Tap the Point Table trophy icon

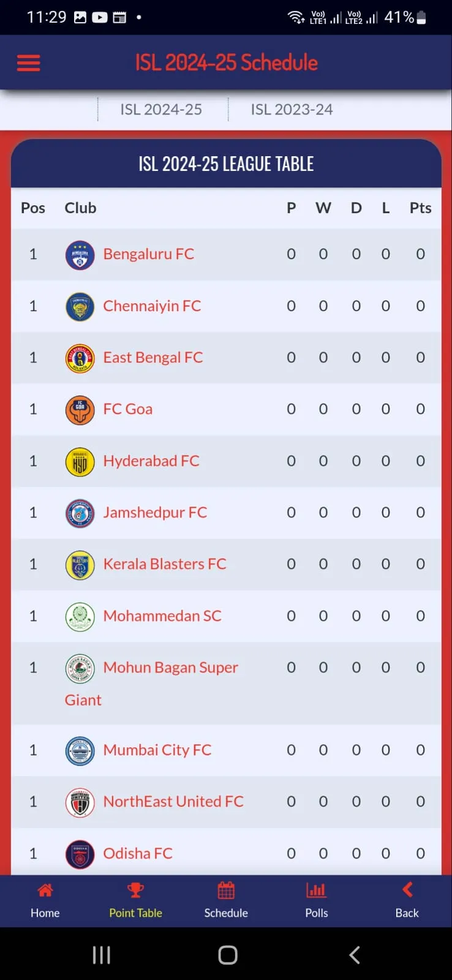coord(135,890)
